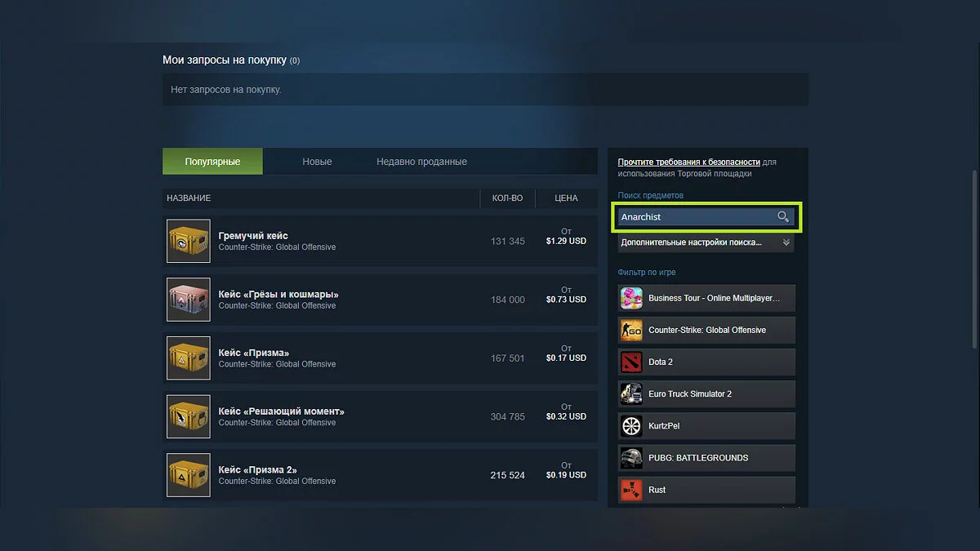Sort by the КОЛ-ВО column header
Viewport: 980px width, 551px height.
(507, 198)
